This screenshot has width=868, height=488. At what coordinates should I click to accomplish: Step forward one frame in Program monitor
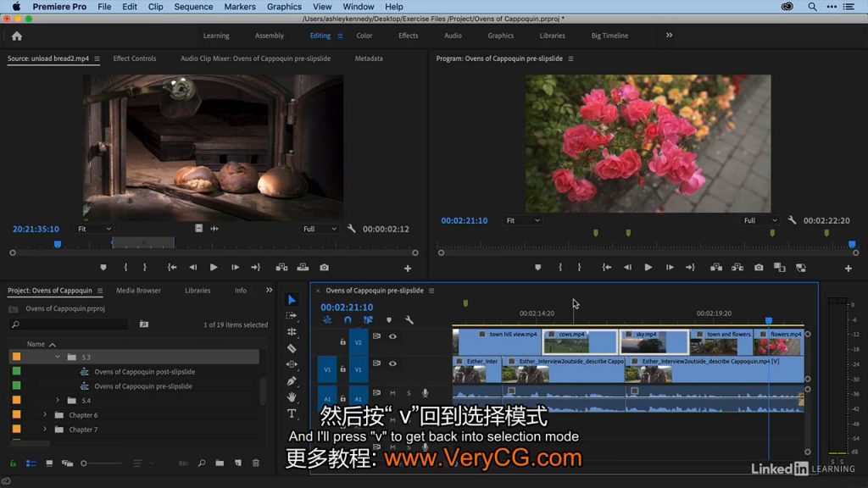click(x=670, y=268)
